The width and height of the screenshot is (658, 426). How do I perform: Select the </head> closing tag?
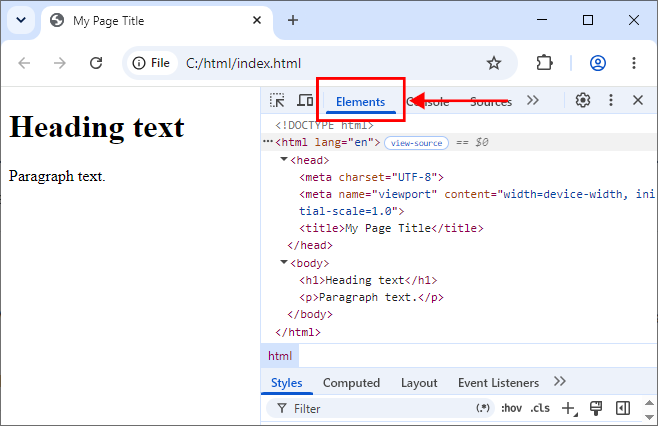tap(310, 245)
